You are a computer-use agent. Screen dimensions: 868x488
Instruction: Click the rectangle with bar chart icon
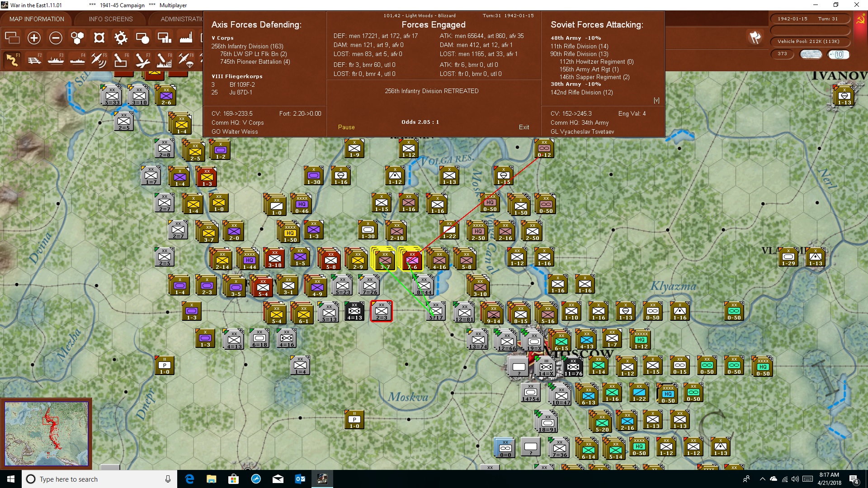coord(164,38)
